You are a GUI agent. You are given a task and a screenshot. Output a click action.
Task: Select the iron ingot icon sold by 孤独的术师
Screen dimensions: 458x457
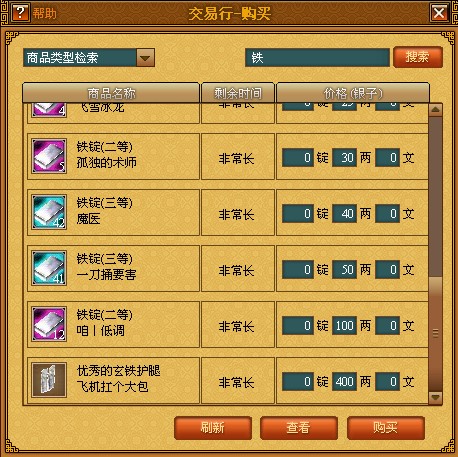coord(49,156)
